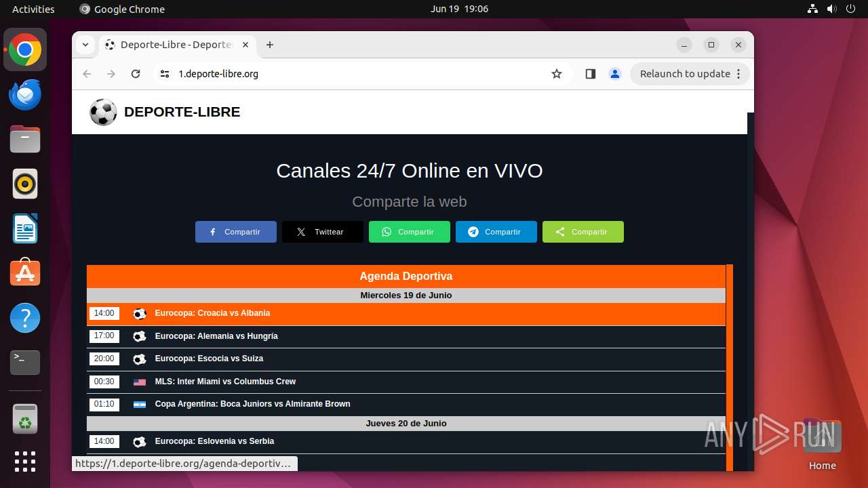Click the Deporte-Libre soccer ball logo
The width and height of the screenshot is (868, 488).
click(x=103, y=113)
